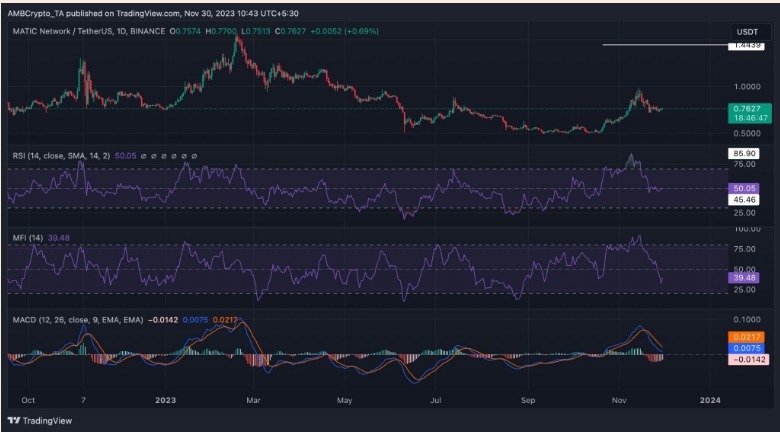The width and height of the screenshot is (780, 432).
Task: Select the MFI (14) indicator legend
Action: click(24, 237)
